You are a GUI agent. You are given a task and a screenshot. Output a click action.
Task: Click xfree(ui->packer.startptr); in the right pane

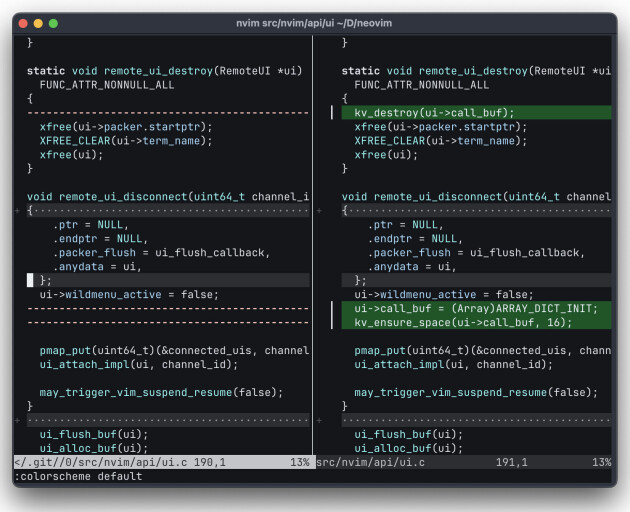(x=440, y=127)
